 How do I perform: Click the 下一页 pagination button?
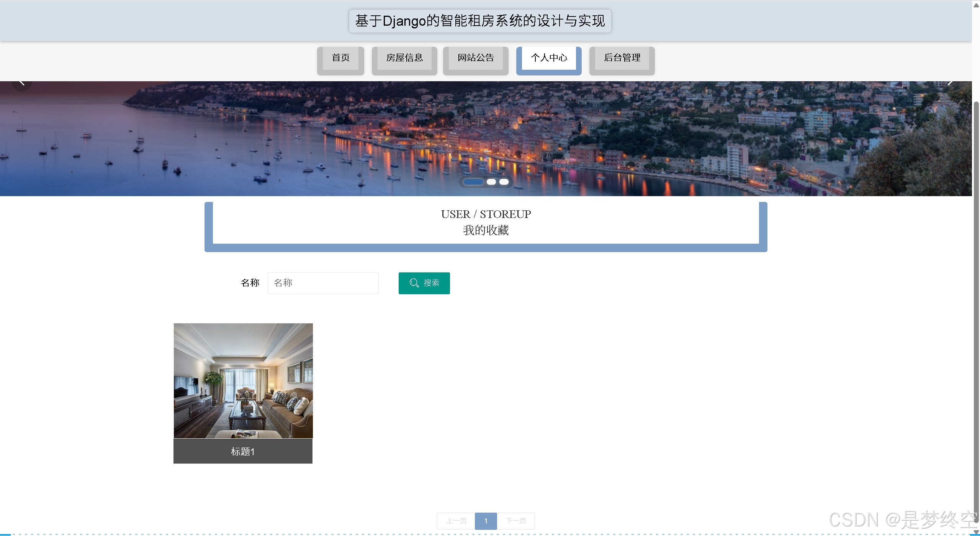(515, 521)
